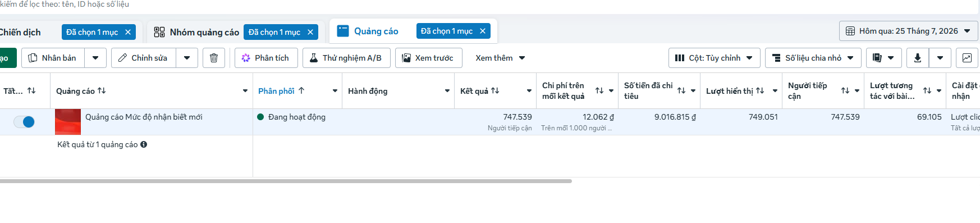Click the export download icon
Viewport: 980px width, 223px height.
click(918, 58)
